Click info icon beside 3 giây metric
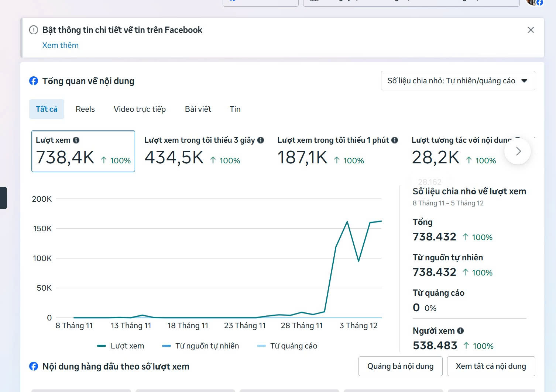 point(261,140)
